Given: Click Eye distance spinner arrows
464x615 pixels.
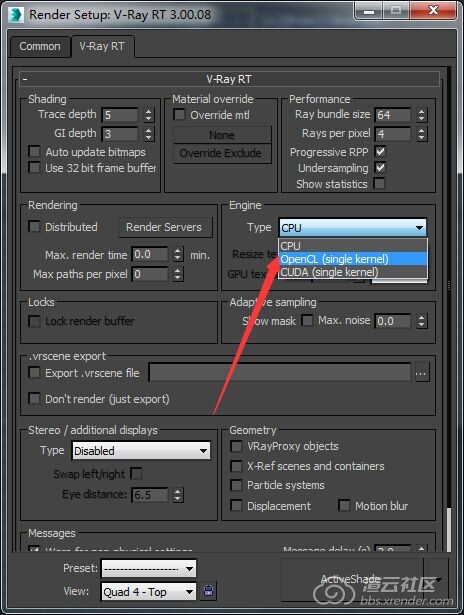Looking at the screenshot, I should (x=178, y=495).
